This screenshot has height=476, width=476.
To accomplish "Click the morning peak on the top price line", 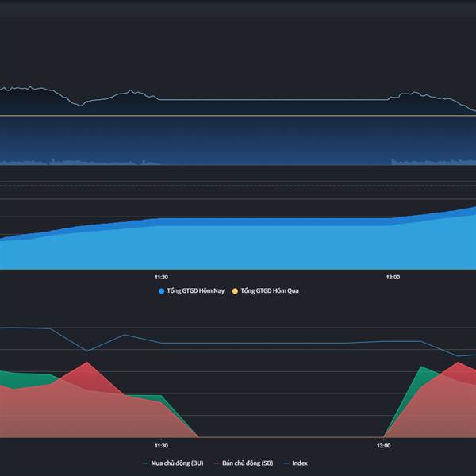I will point(131,90).
